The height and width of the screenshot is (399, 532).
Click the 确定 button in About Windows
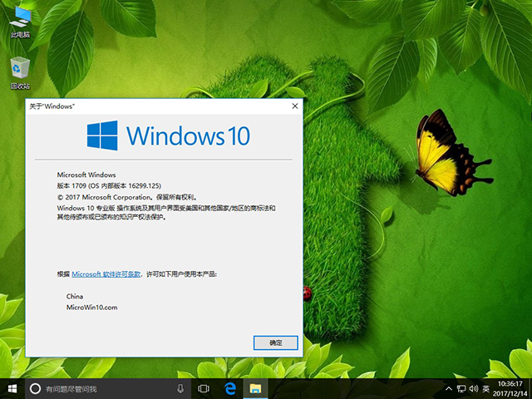275,342
